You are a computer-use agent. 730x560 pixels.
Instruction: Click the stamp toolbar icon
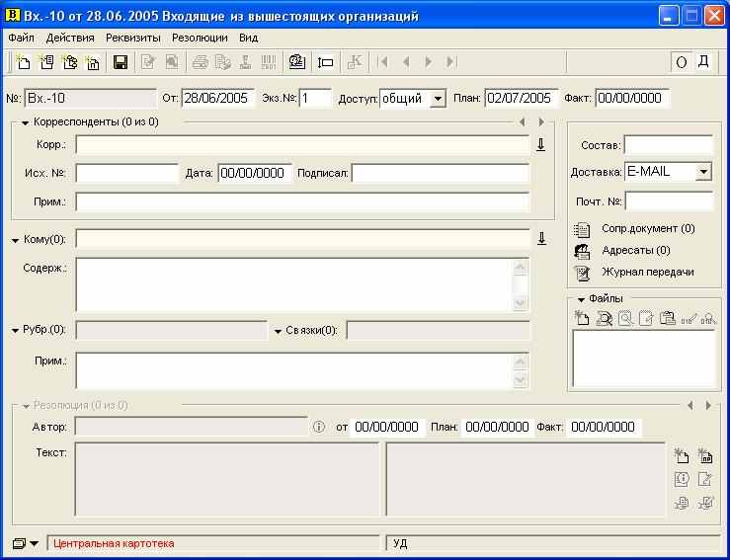[245, 62]
